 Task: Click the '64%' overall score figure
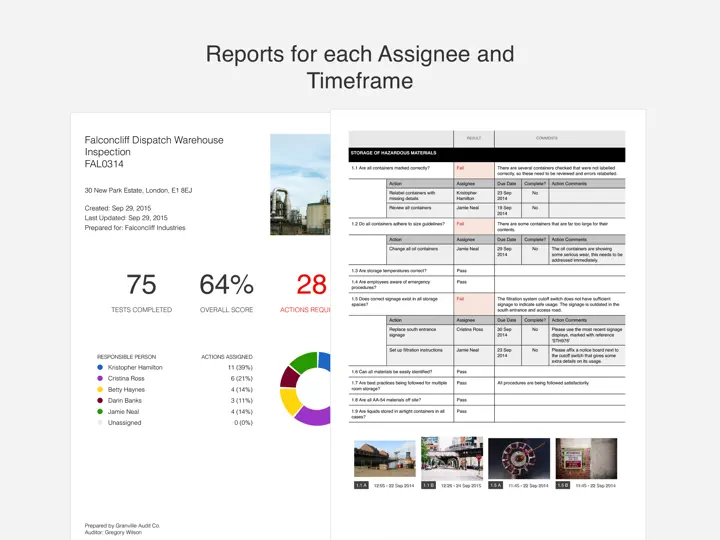226,284
